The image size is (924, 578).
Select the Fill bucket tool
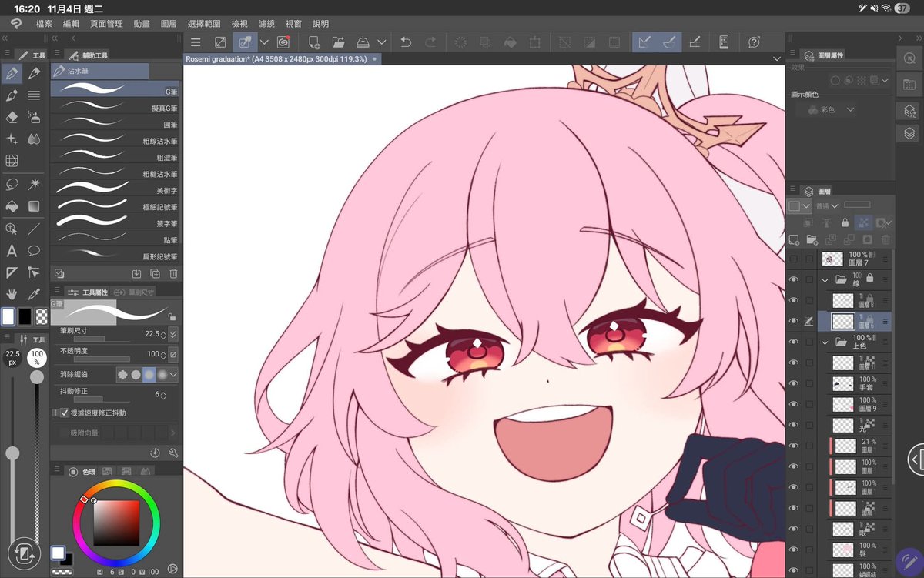[12, 206]
